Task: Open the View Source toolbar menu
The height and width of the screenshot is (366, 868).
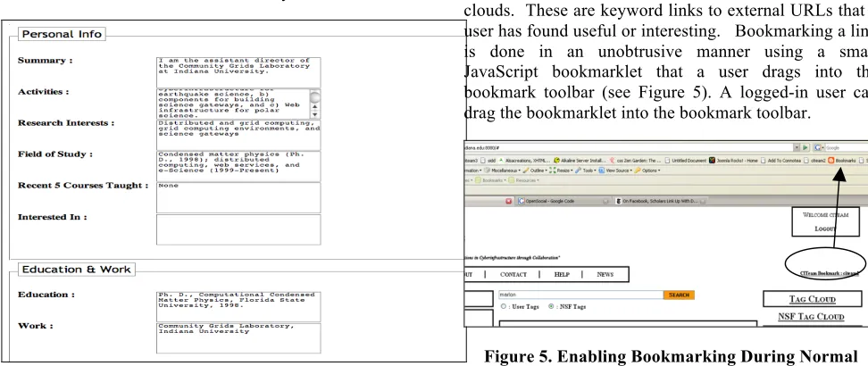Action: [x=616, y=171]
